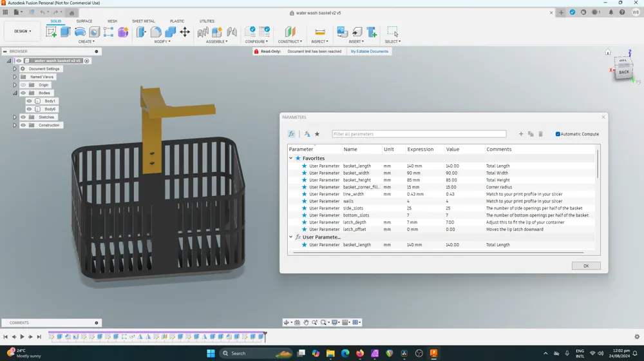Jump to end of timeline
Image resolution: width=644 pixels, height=361 pixels.
coord(39,337)
